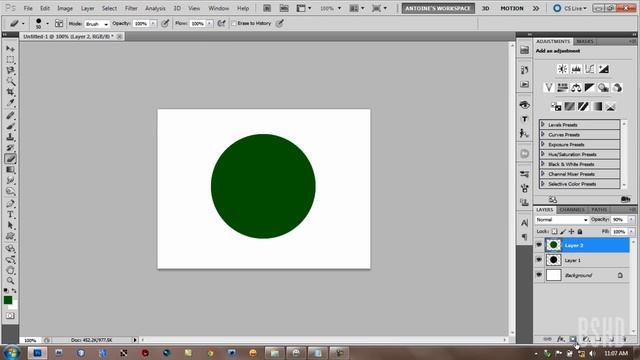Toggle Quick Mask mode icon
640x360 pixels.
[10, 316]
